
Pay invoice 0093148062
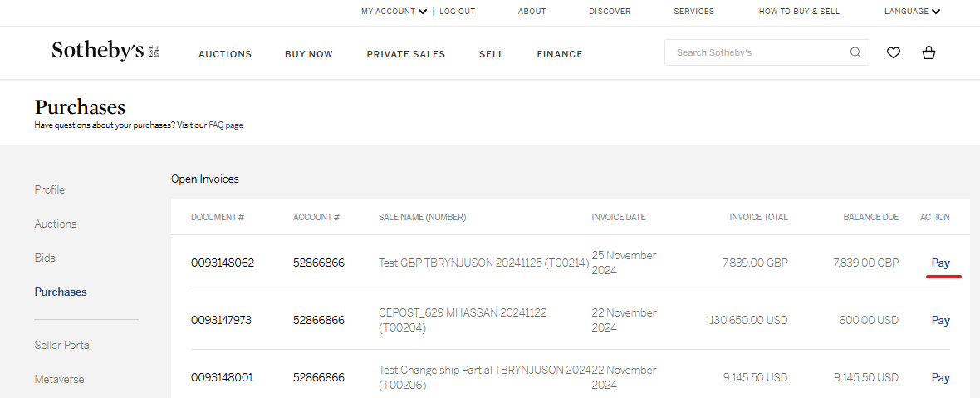pyautogui.click(x=941, y=263)
